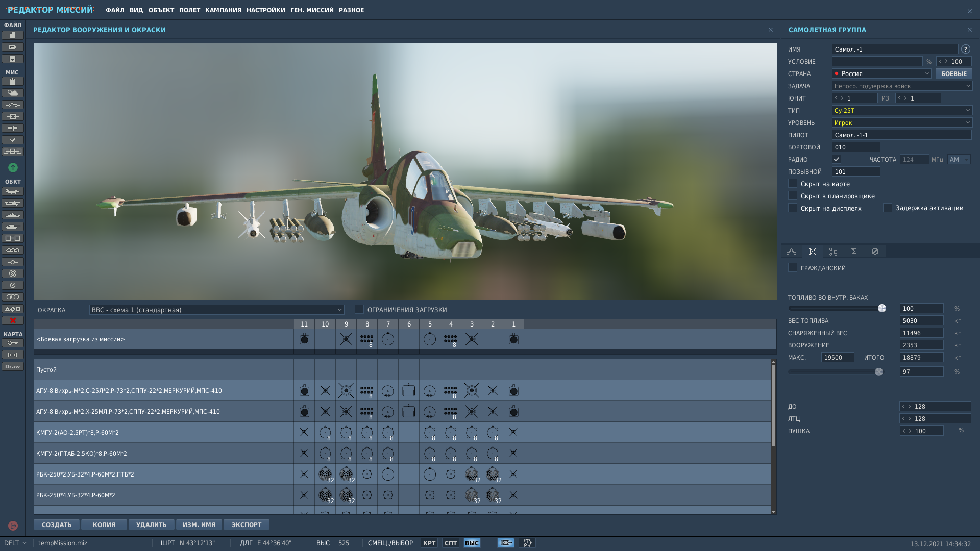
Task: Open the weather cloud icon
Action: 13,93
